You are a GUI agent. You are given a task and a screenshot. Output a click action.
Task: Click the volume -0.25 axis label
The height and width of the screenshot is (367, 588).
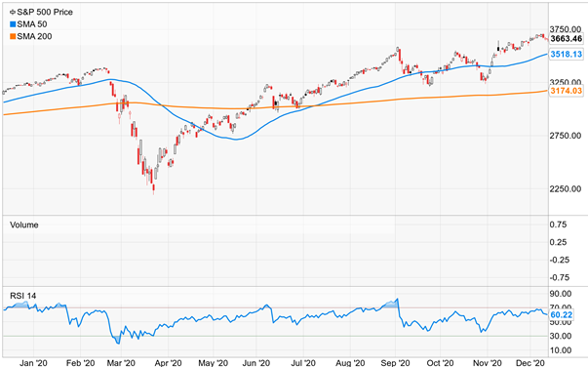pyautogui.click(x=559, y=260)
